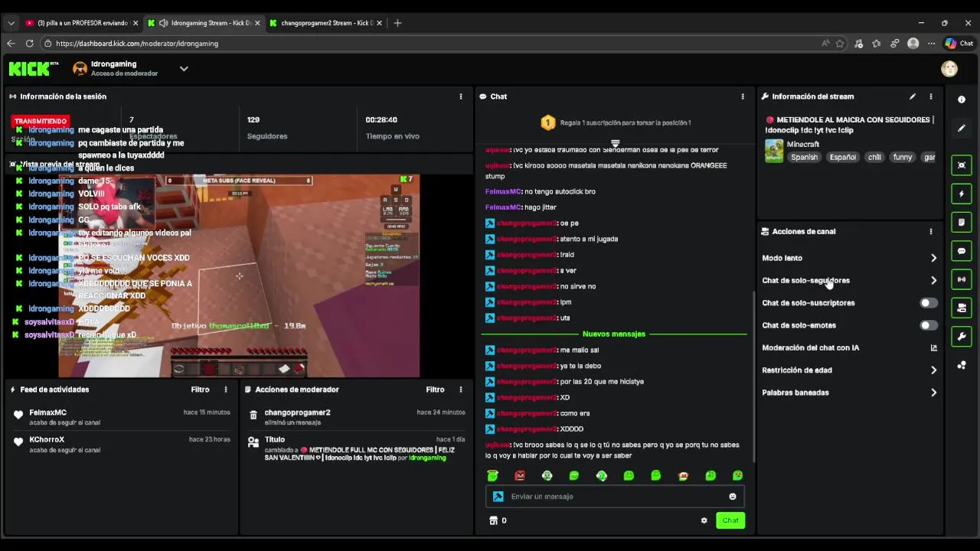
Task: Open options menu of Acciones de canal panel
Action: (931, 231)
